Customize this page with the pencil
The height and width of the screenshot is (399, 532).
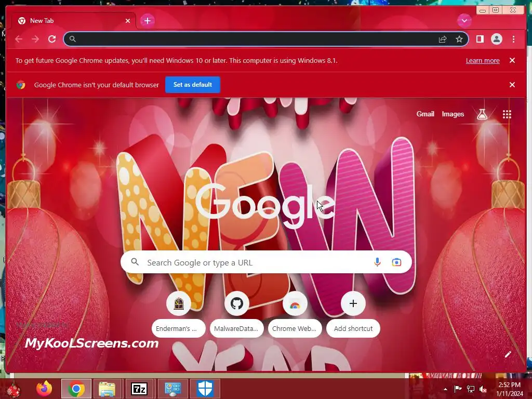point(508,354)
